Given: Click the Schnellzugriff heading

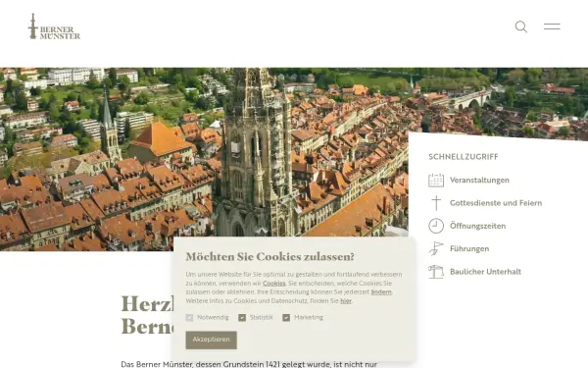Looking at the screenshot, I should click(x=464, y=157).
